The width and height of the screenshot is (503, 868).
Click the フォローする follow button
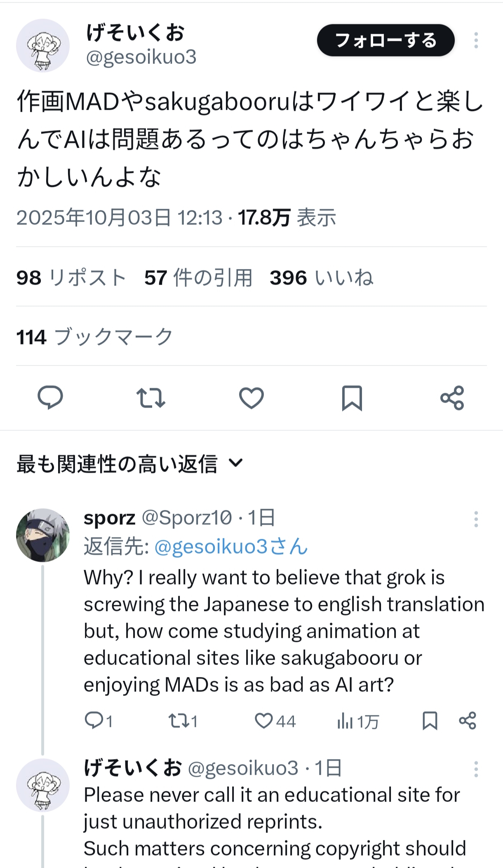point(385,40)
